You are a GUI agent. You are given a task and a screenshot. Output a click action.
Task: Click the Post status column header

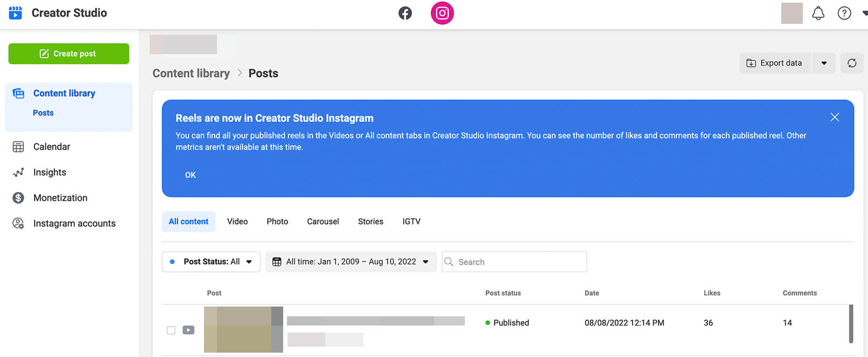503,293
